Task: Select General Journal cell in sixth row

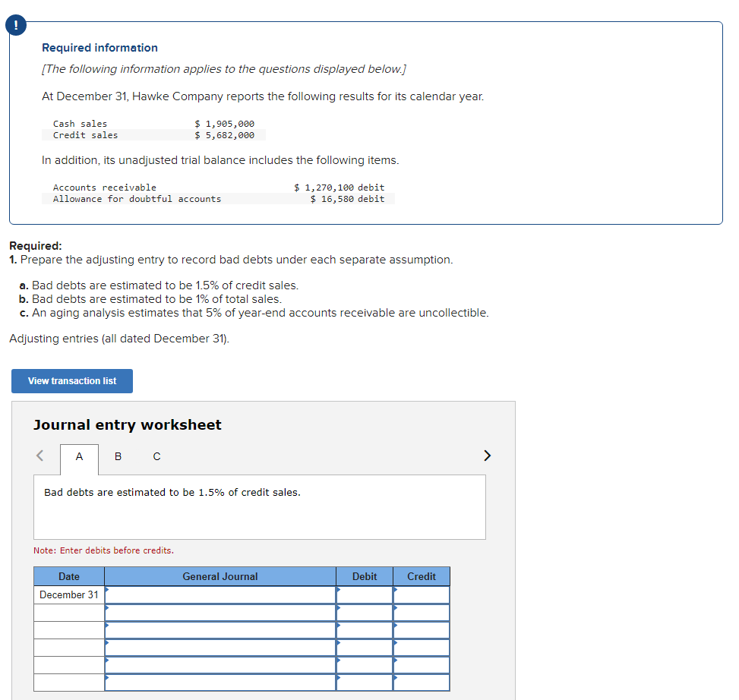Action: click(220, 683)
